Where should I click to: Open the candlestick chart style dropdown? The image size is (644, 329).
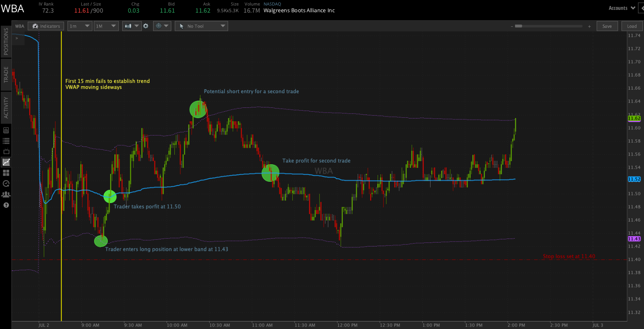(132, 26)
